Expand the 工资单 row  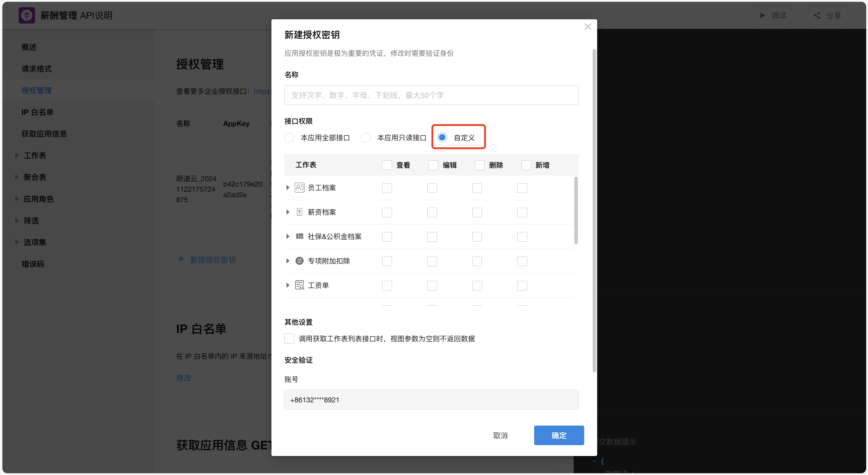(x=288, y=285)
